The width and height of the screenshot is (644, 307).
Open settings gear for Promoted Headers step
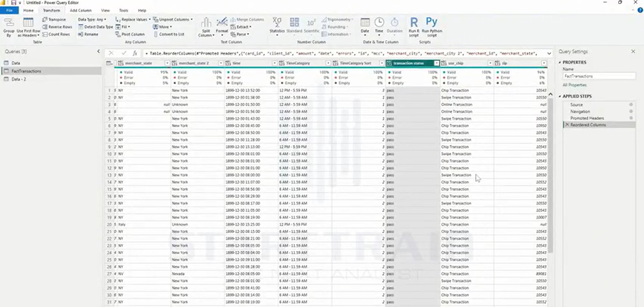(x=631, y=118)
